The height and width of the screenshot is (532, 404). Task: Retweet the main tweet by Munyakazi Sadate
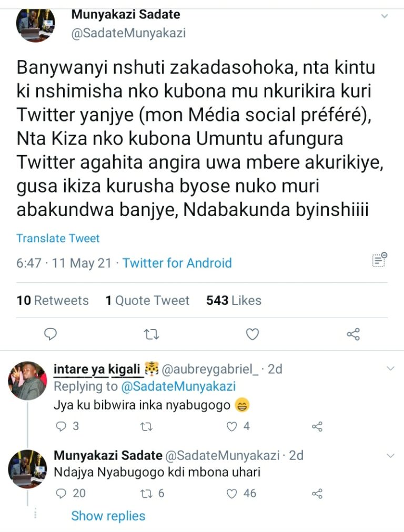pyautogui.click(x=151, y=334)
